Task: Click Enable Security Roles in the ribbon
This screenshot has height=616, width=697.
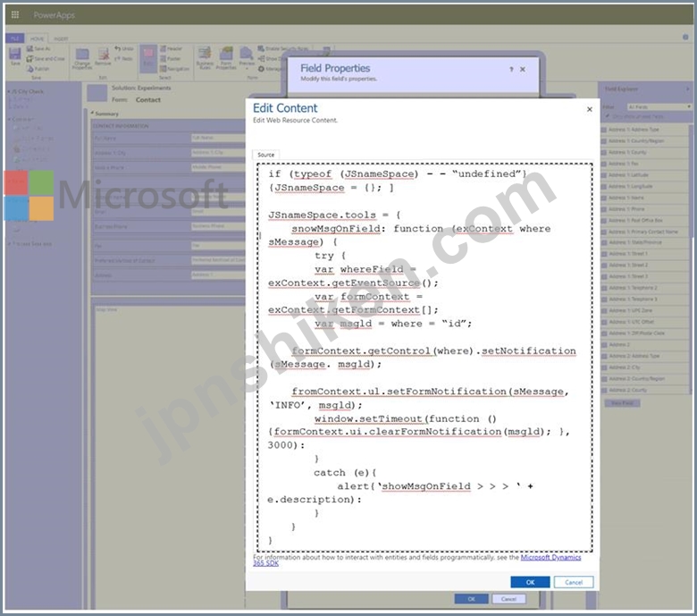Action: click(283, 48)
